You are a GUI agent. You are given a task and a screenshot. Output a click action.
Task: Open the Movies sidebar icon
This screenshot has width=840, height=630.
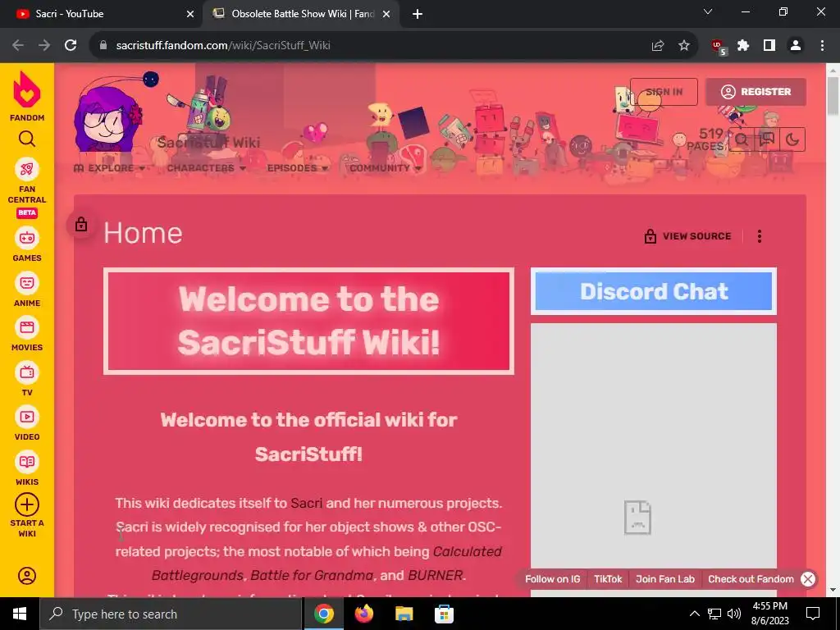pyautogui.click(x=27, y=327)
